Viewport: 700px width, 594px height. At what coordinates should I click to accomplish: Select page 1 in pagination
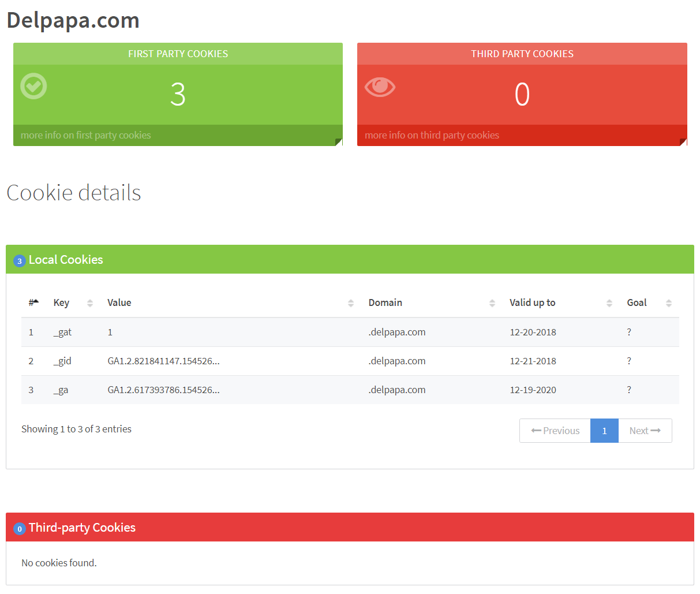pyautogui.click(x=604, y=431)
